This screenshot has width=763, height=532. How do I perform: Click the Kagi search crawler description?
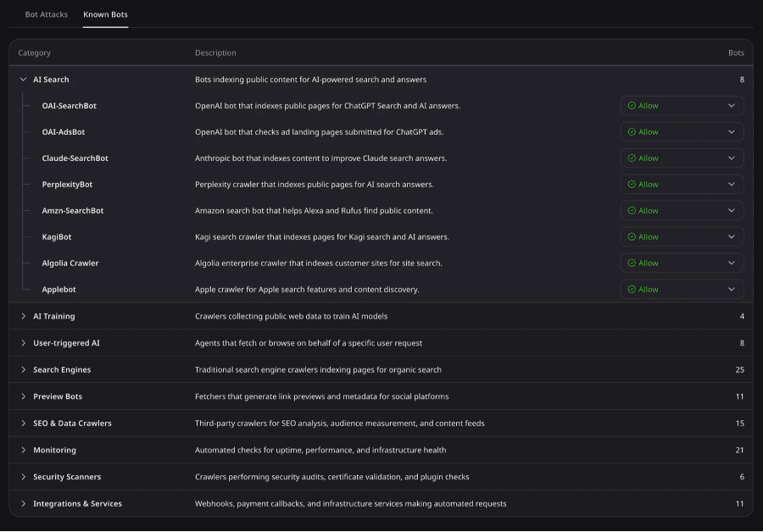click(322, 237)
